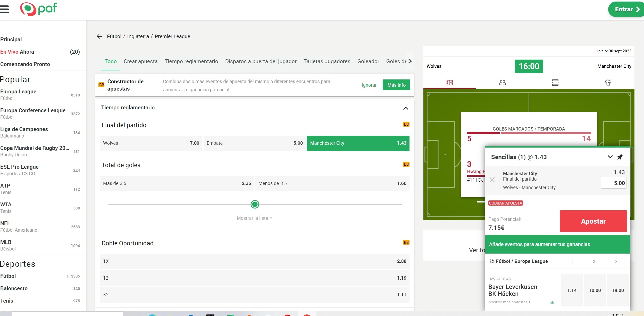Select Empate odds 5.00

[255, 143]
